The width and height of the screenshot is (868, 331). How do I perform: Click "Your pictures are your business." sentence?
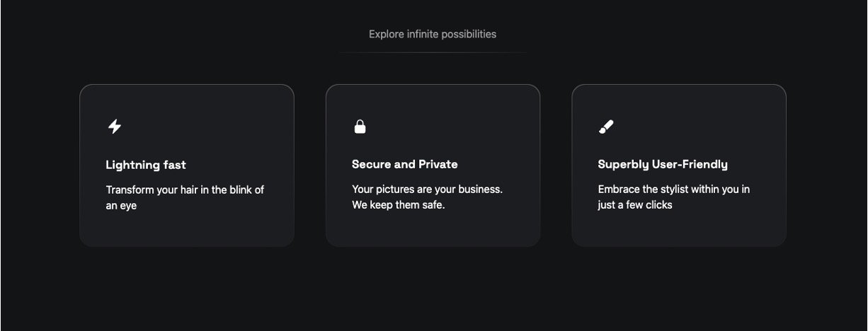point(427,190)
